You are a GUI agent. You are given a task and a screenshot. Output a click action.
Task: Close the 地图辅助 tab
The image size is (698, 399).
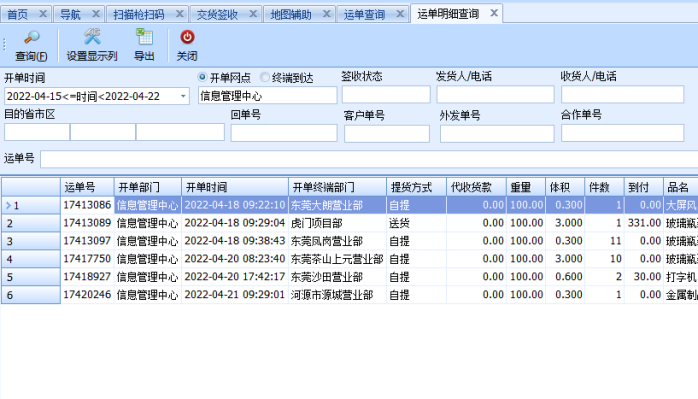click(326, 14)
